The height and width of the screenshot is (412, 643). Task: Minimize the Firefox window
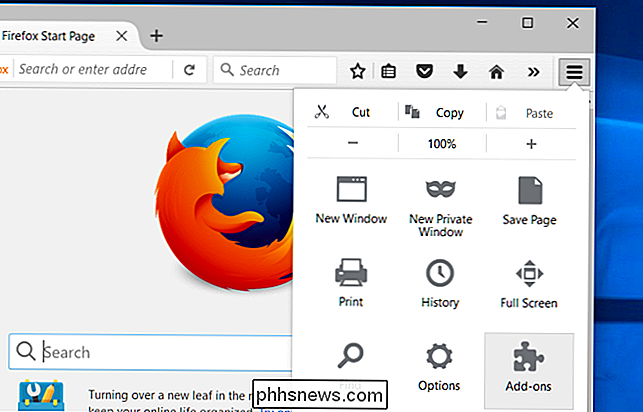[x=483, y=22]
